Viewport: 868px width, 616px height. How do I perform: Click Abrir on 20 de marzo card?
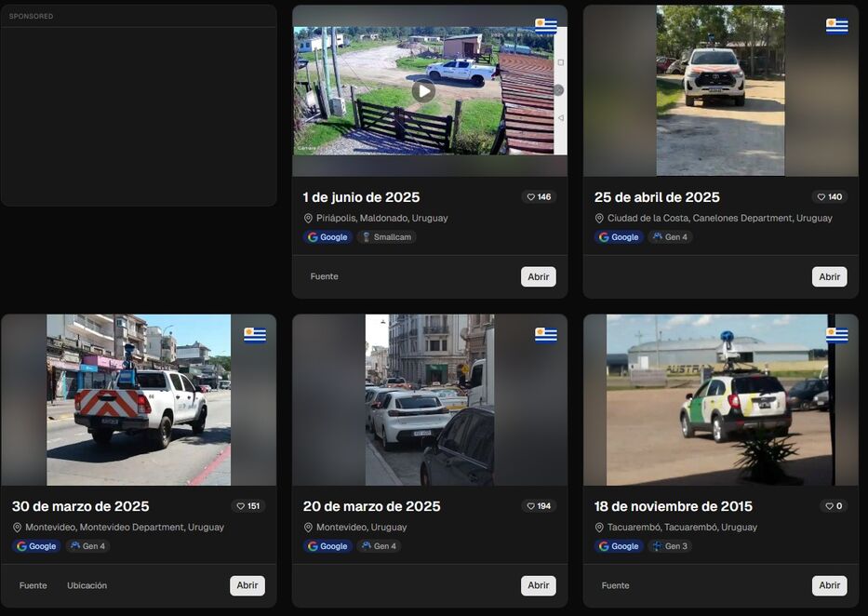(x=539, y=585)
